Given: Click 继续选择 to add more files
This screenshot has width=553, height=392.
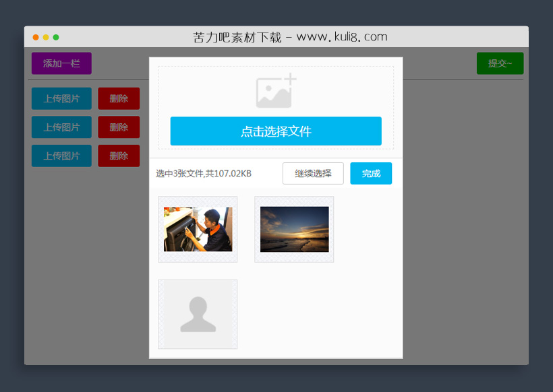Looking at the screenshot, I should coord(313,173).
